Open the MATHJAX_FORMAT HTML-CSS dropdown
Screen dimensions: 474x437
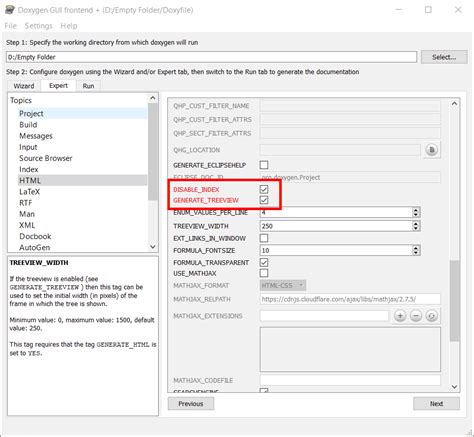283,285
